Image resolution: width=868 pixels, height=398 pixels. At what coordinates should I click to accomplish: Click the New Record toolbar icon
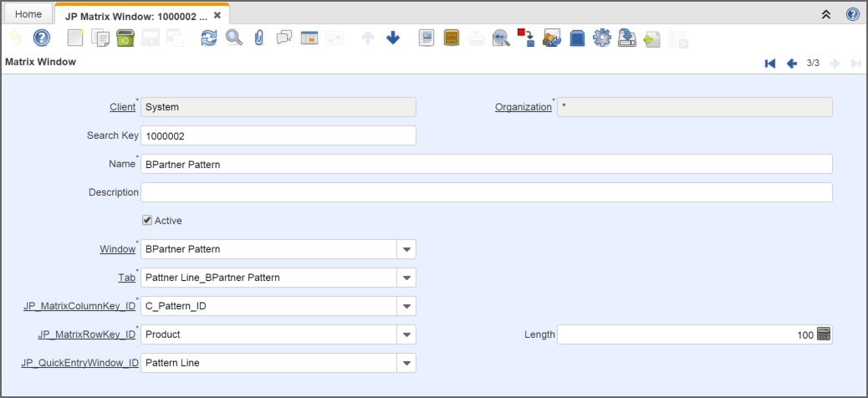pos(76,38)
